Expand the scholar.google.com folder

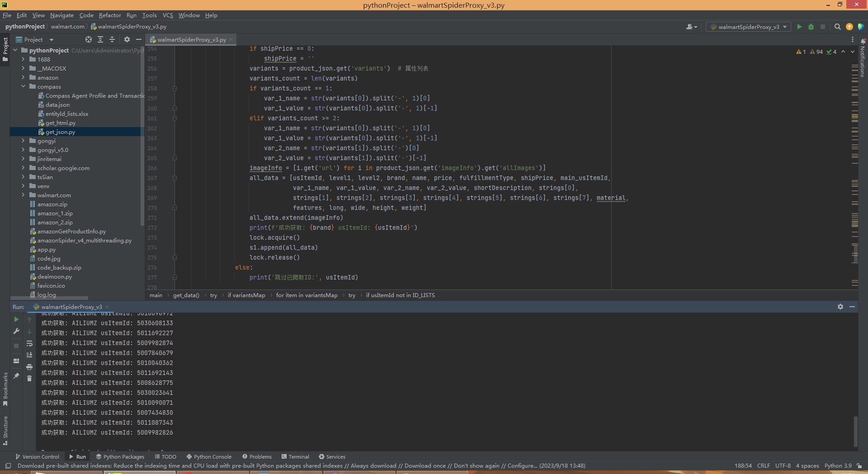coord(23,168)
